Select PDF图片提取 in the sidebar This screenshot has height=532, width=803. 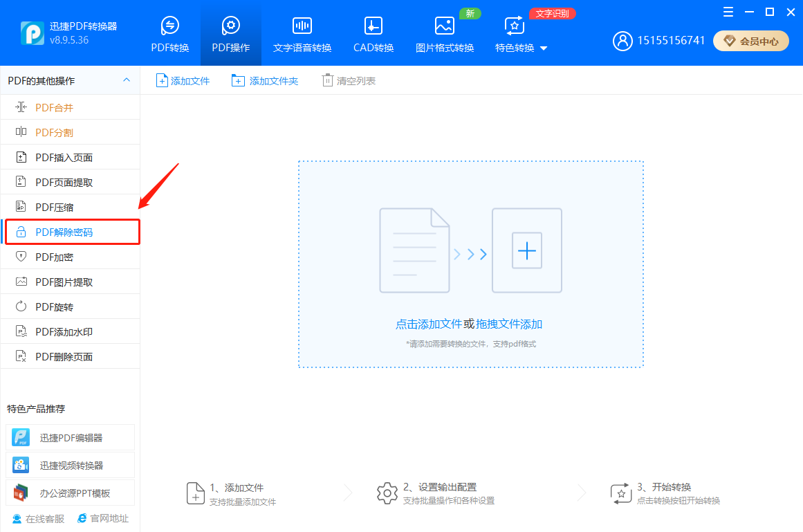tap(70, 282)
